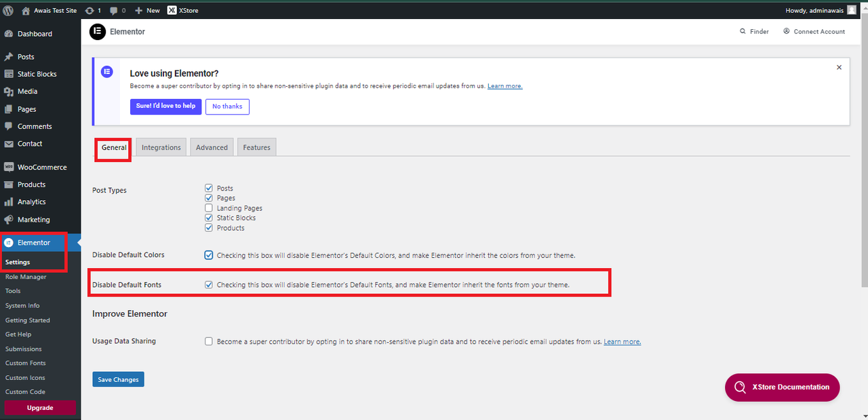This screenshot has width=868, height=420.
Task: Uncheck the Products post type checkbox
Action: (x=209, y=228)
